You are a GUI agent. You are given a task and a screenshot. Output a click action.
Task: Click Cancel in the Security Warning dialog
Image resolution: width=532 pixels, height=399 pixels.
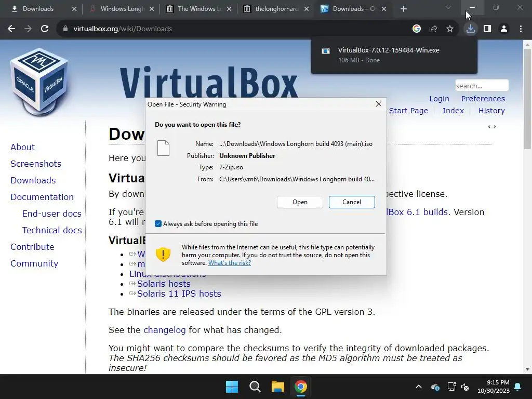click(x=352, y=202)
